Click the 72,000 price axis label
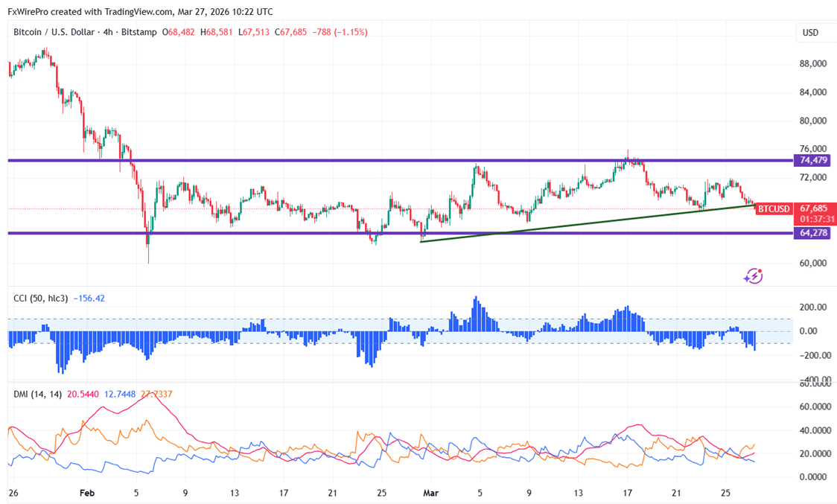Screen dimensions: 837x504 pyautogui.click(x=813, y=177)
